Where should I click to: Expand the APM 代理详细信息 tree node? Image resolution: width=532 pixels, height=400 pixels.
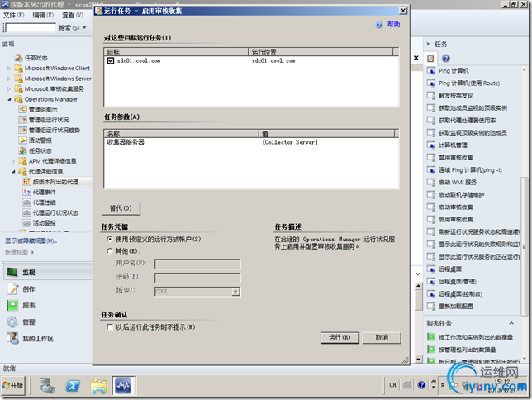(13, 161)
